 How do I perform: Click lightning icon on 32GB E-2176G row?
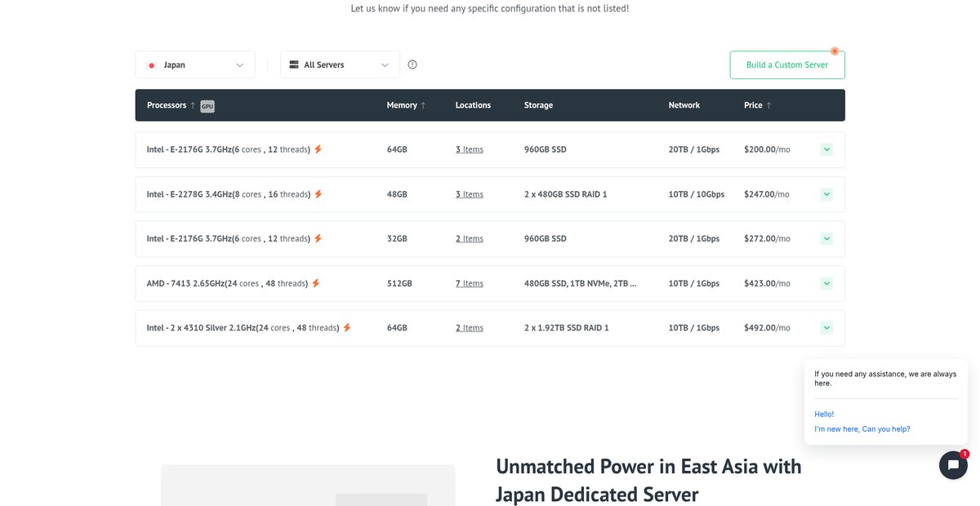tap(318, 238)
